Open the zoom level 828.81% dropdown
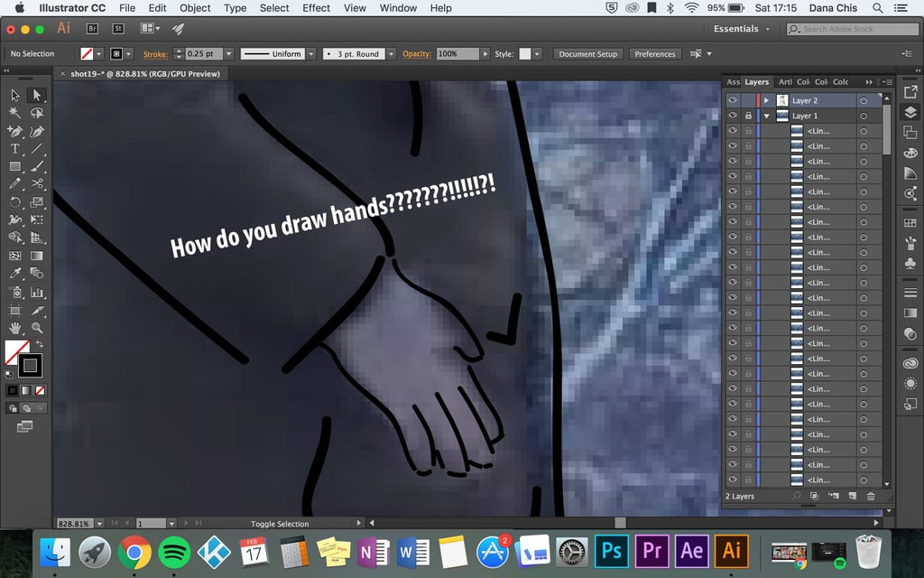The image size is (924, 578). [x=99, y=523]
